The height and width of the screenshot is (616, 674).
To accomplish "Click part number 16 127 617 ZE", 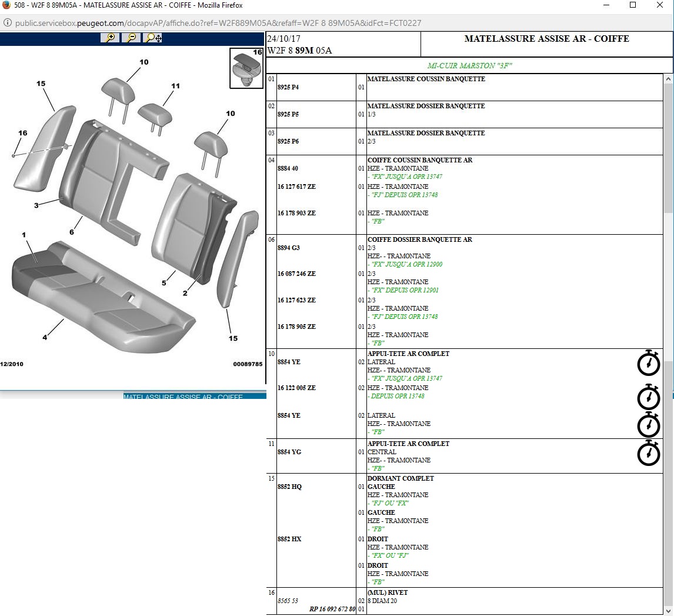I will click(296, 187).
